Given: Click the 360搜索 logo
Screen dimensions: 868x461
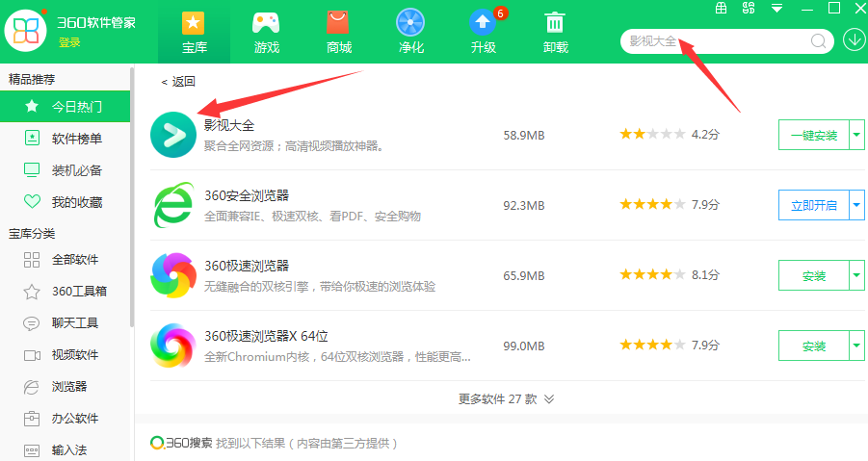Looking at the screenshot, I should [181, 443].
